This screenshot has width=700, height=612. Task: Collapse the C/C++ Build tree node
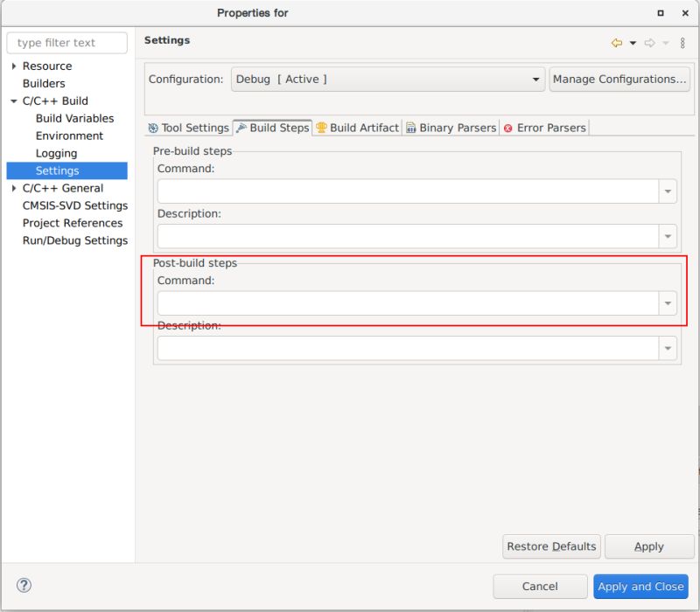pyautogui.click(x=14, y=101)
